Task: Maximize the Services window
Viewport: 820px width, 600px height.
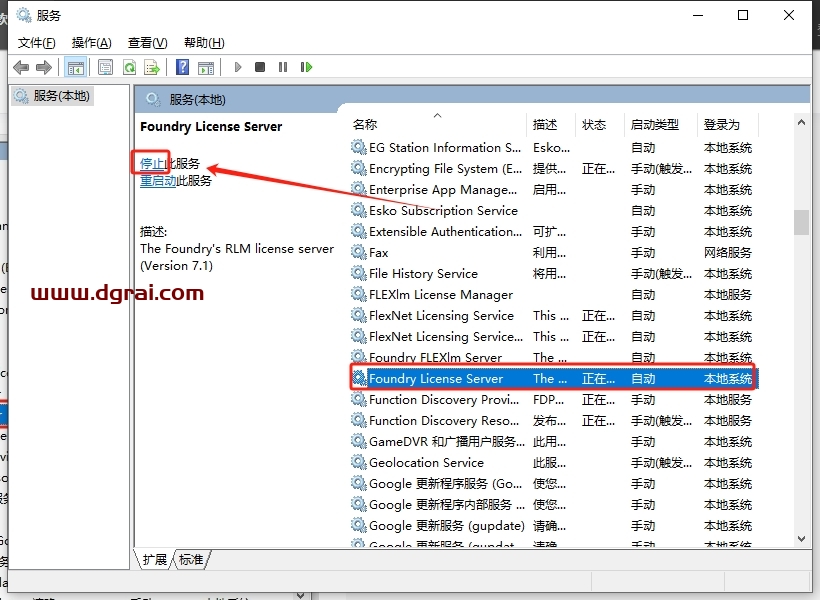Action: tap(743, 15)
